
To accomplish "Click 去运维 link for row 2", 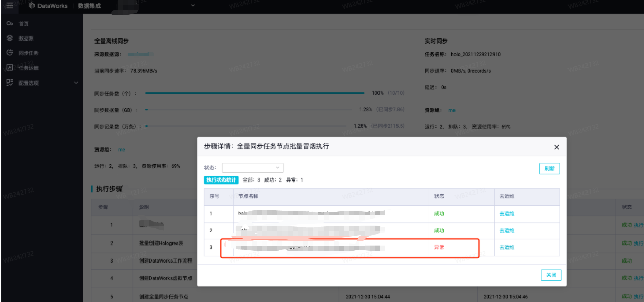I will click(x=507, y=231).
